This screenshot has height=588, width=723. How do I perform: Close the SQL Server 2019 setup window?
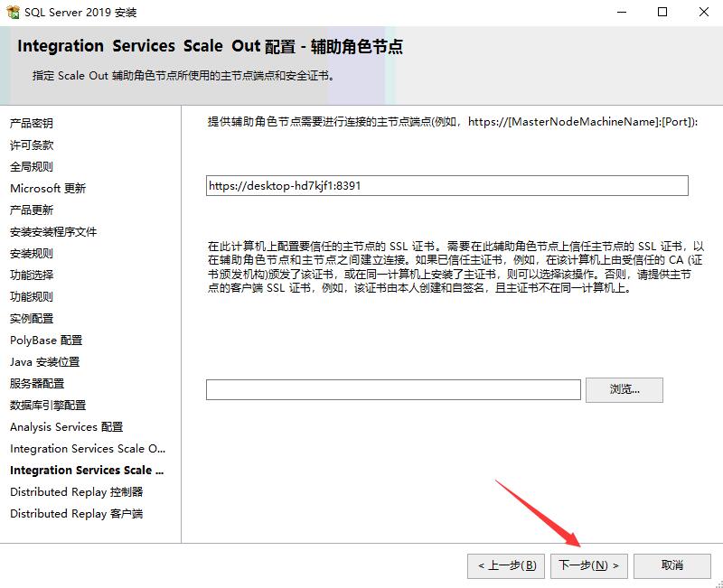coord(704,12)
